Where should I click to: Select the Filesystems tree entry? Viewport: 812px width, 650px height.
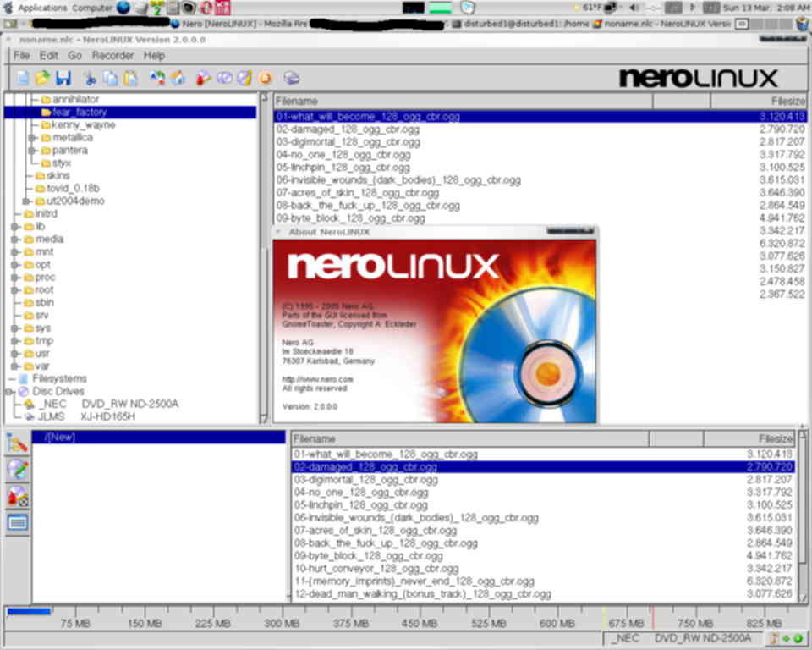click(59, 379)
